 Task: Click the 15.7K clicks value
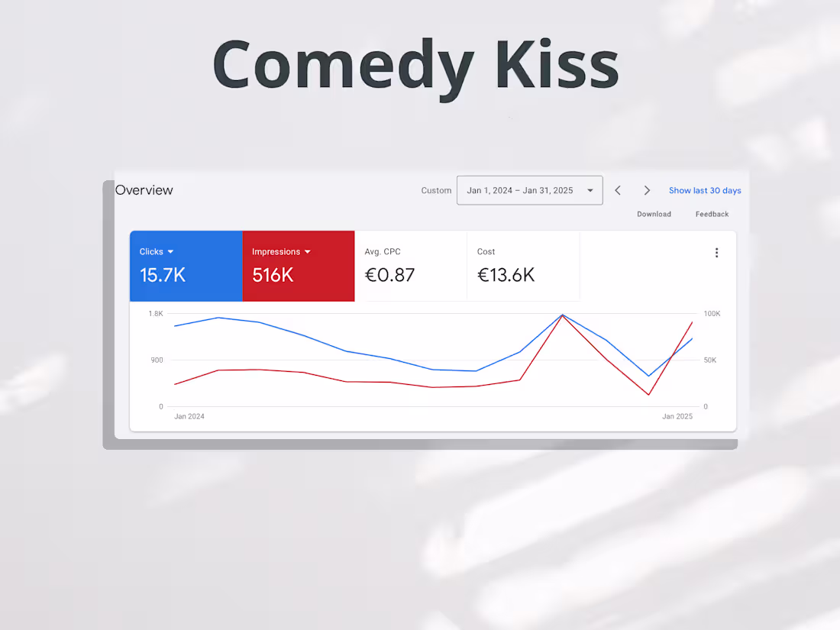(163, 276)
